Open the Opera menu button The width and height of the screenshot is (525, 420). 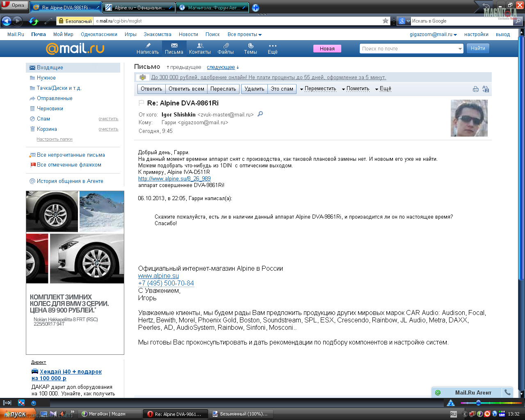point(14,5)
